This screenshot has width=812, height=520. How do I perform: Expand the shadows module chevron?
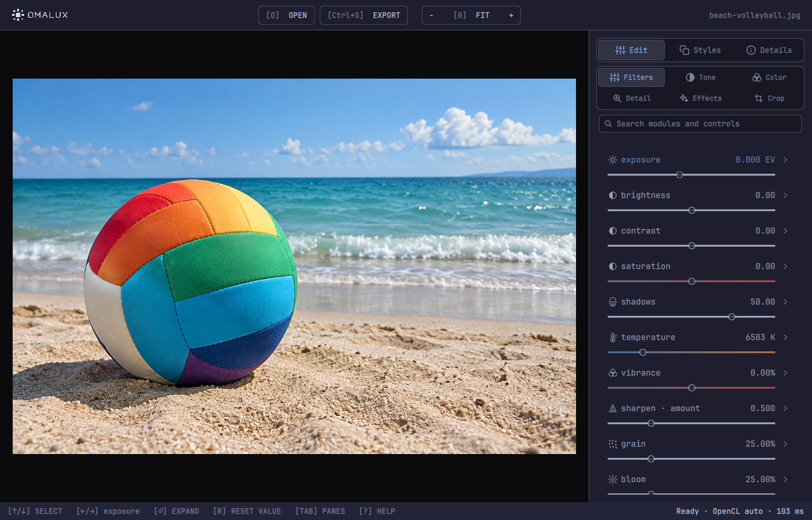pyautogui.click(x=785, y=302)
